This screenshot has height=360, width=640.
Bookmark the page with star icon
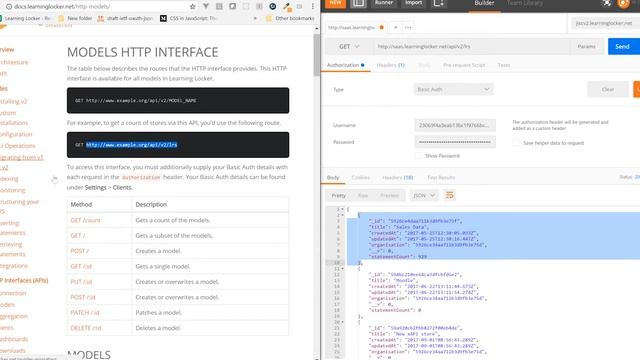[x=193, y=6]
